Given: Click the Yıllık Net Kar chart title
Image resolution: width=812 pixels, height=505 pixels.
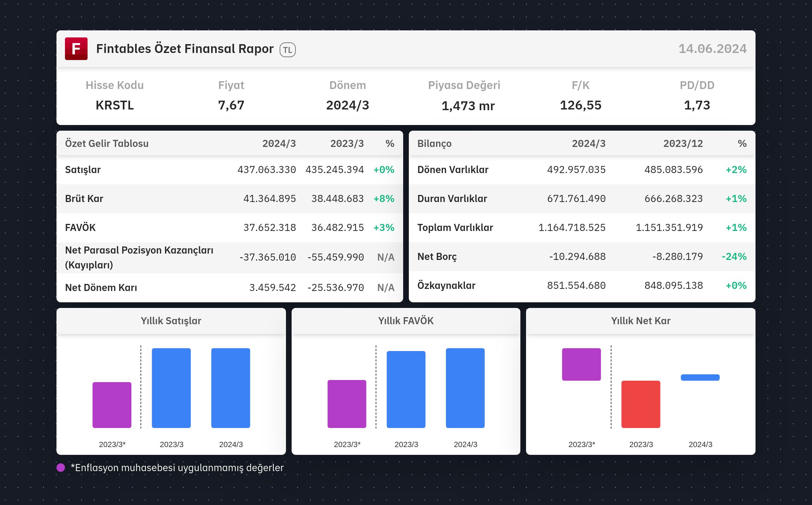Looking at the screenshot, I should coord(641,321).
